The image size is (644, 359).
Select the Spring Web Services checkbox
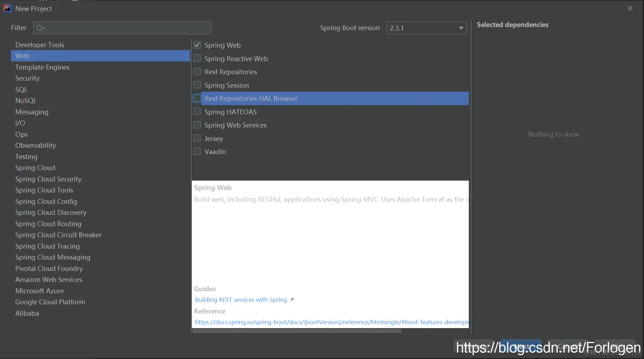pos(197,125)
